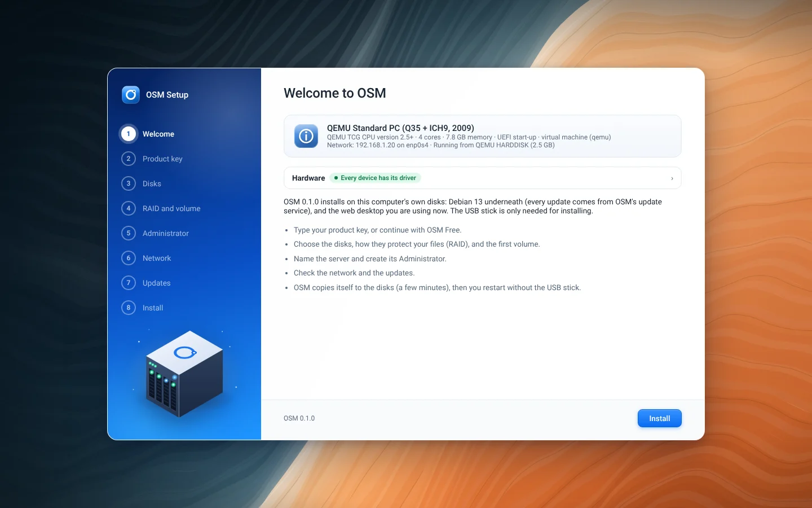Jump to the Network step
The height and width of the screenshot is (508, 812).
(x=157, y=258)
